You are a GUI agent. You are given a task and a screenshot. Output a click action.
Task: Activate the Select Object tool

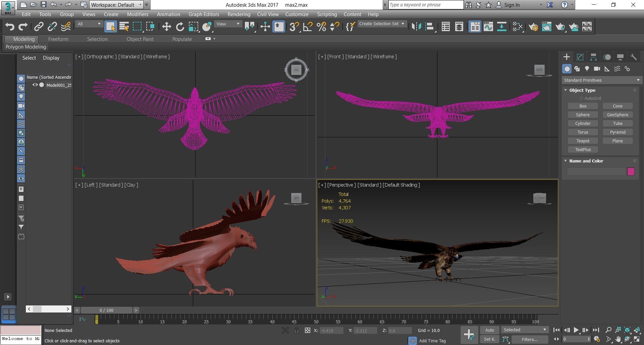(x=110, y=26)
